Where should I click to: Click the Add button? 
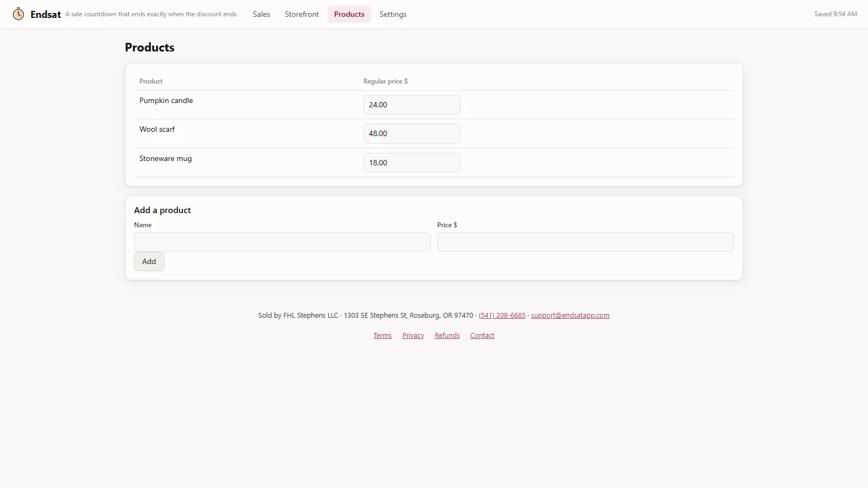149,261
